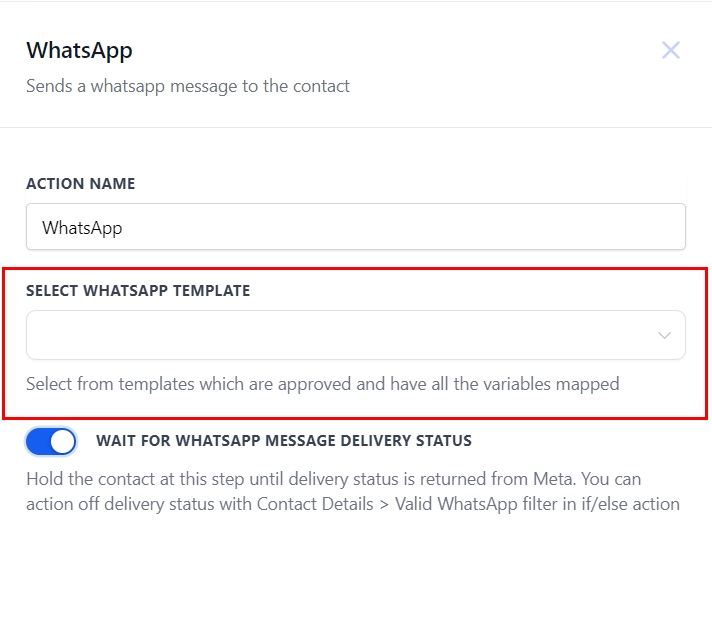
Task: Click the WhatsApp text in the name input
Action: [x=82, y=228]
